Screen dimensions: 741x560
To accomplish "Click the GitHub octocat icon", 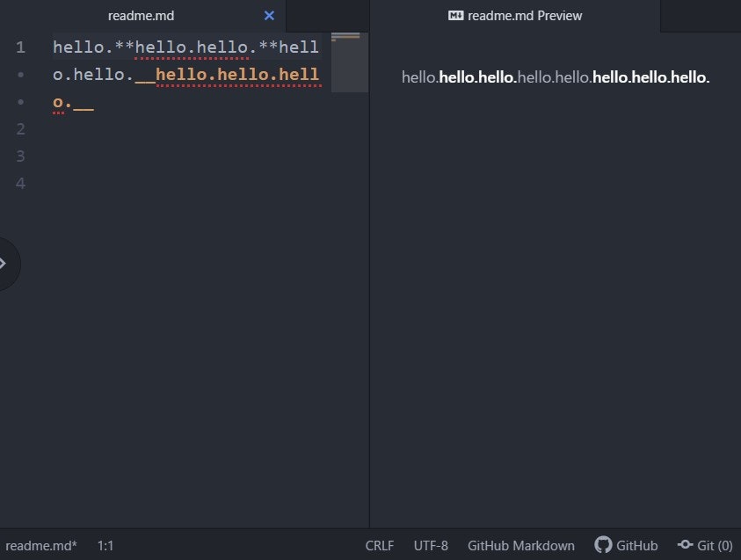I will coord(603,545).
